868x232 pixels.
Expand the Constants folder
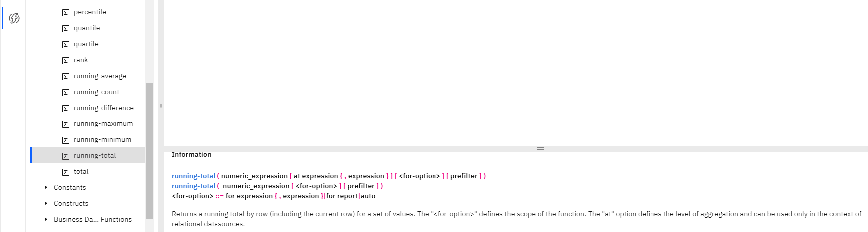click(x=46, y=187)
